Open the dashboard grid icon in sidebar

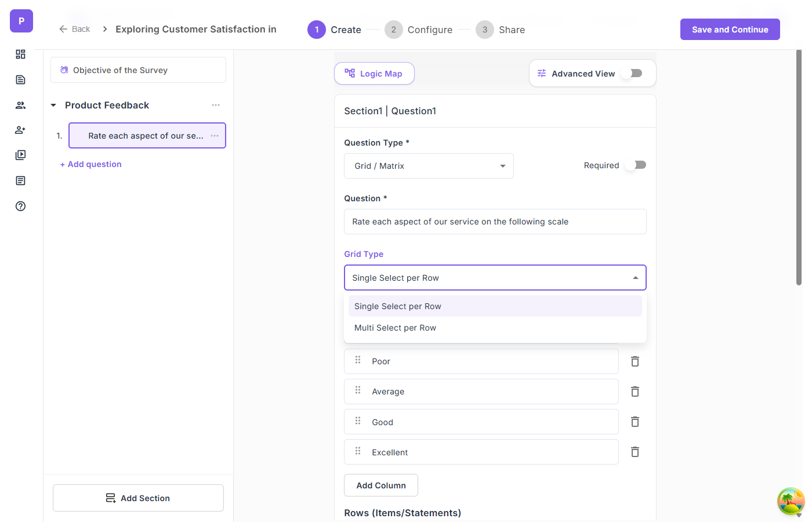[x=20, y=54]
